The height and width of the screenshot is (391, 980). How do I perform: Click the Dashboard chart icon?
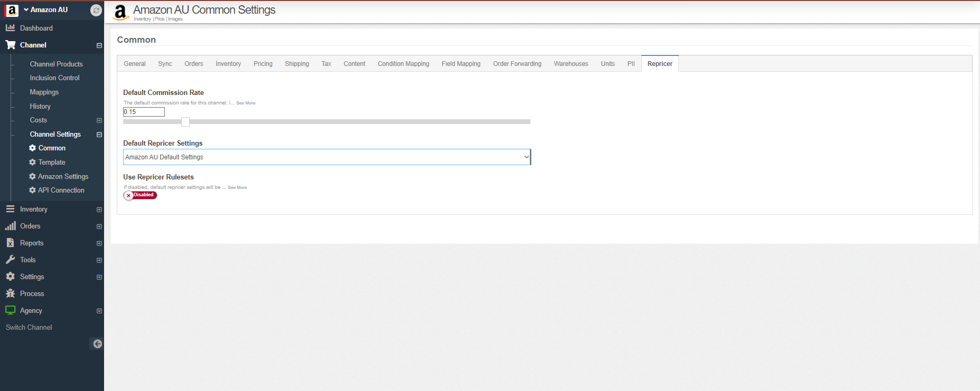click(10, 28)
